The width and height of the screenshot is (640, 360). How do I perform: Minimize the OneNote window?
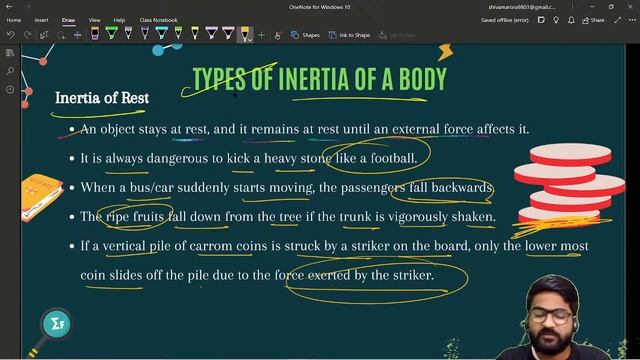click(x=592, y=7)
